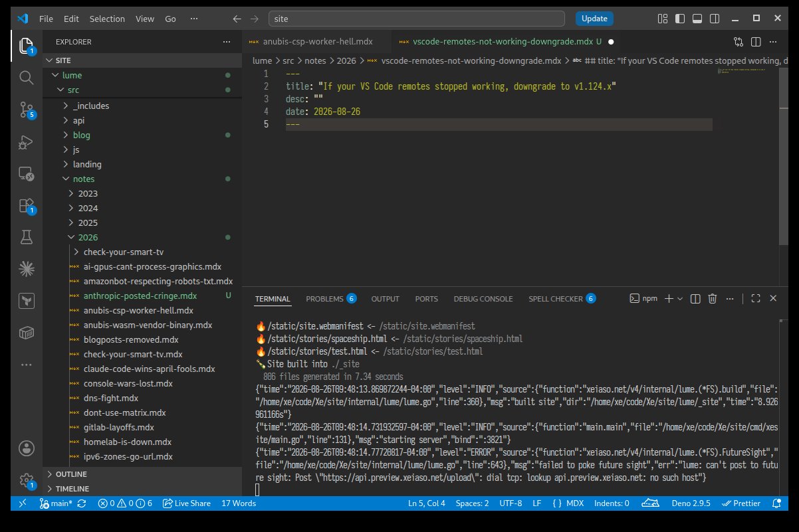This screenshot has width=799, height=532.
Task: Open the Remote Explorer view
Action: [x=26, y=174]
